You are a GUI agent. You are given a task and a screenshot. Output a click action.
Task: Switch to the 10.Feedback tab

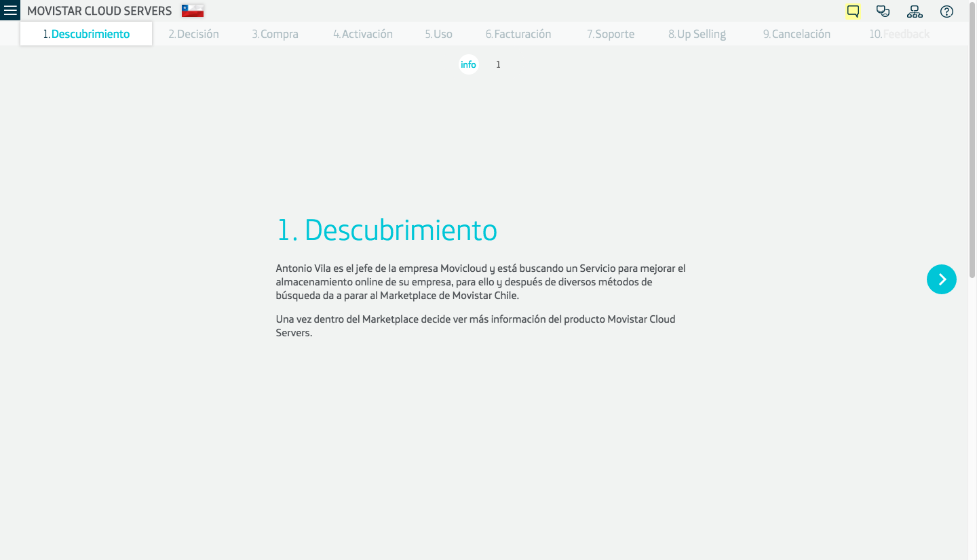[900, 34]
